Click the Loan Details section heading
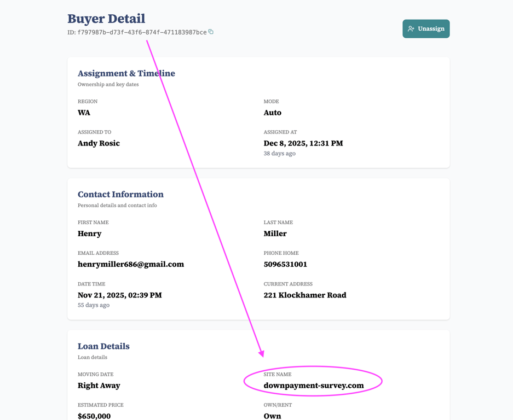Screen dimensions: 513x420 tap(103, 346)
